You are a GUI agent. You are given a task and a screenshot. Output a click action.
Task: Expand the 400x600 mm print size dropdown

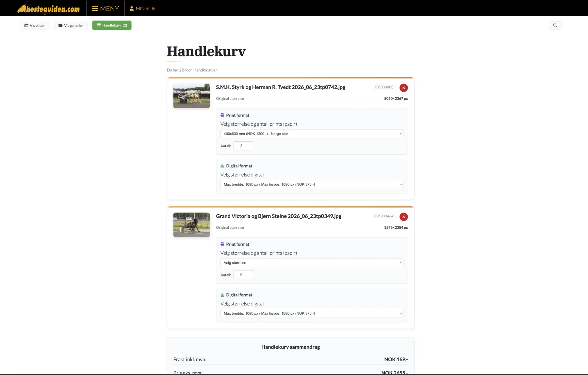tap(312, 134)
